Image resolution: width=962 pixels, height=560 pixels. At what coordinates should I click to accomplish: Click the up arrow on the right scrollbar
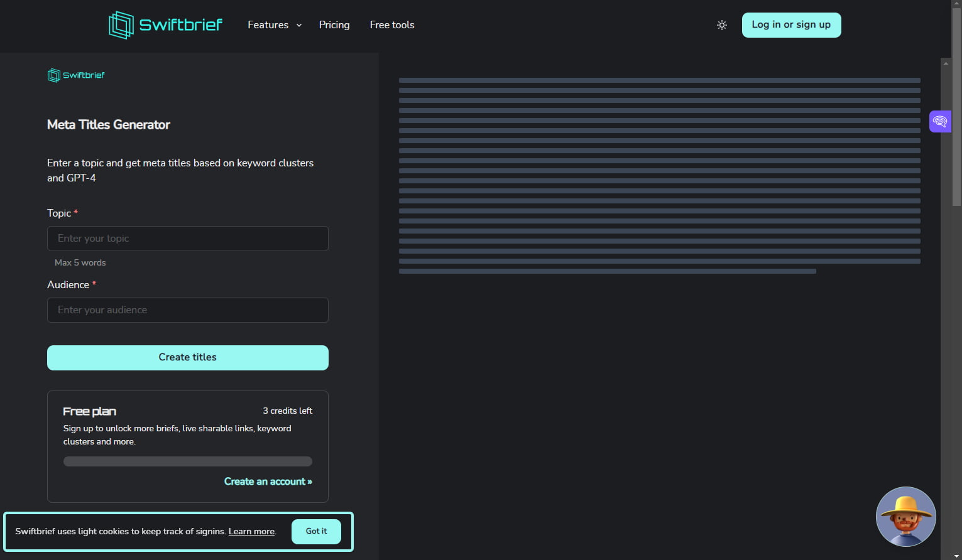click(x=946, y=63)
